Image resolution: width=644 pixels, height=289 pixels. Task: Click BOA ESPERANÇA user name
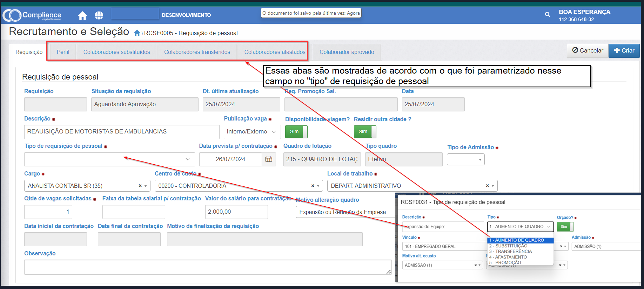(x=584, y=12)
